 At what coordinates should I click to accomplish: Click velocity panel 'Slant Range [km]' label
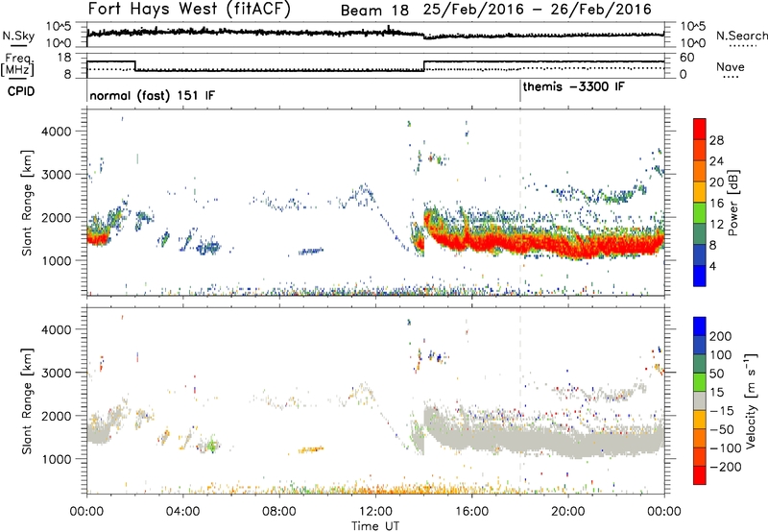[27, 401]
